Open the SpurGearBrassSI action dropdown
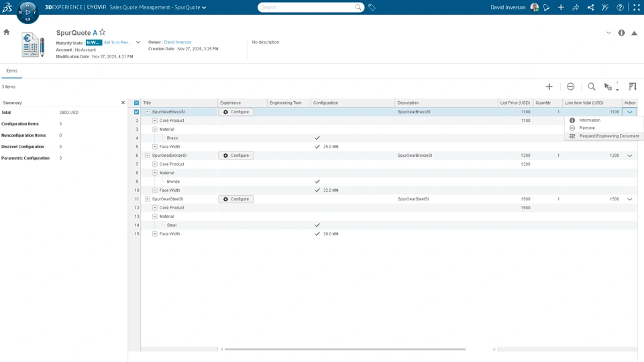The width and height of the screenshot is (644, 362). [x=630, y=112]
